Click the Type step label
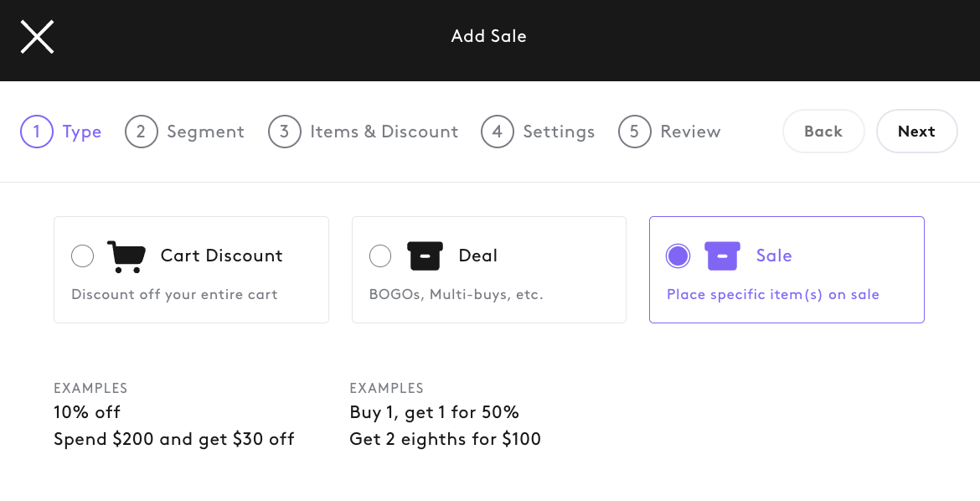This screenshot has height=501, width=980. pos(82,132)
